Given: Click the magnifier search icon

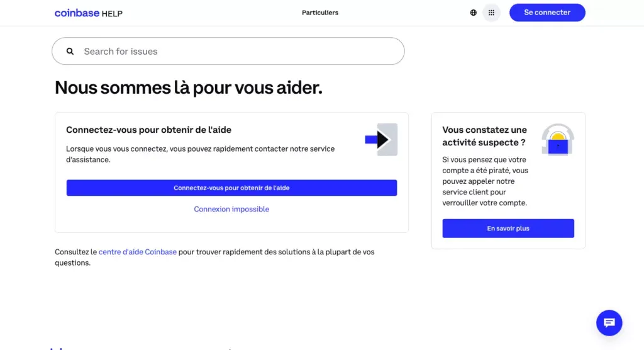Looking at the screenshot, I should pyautogui.click(x=70, y=52).
